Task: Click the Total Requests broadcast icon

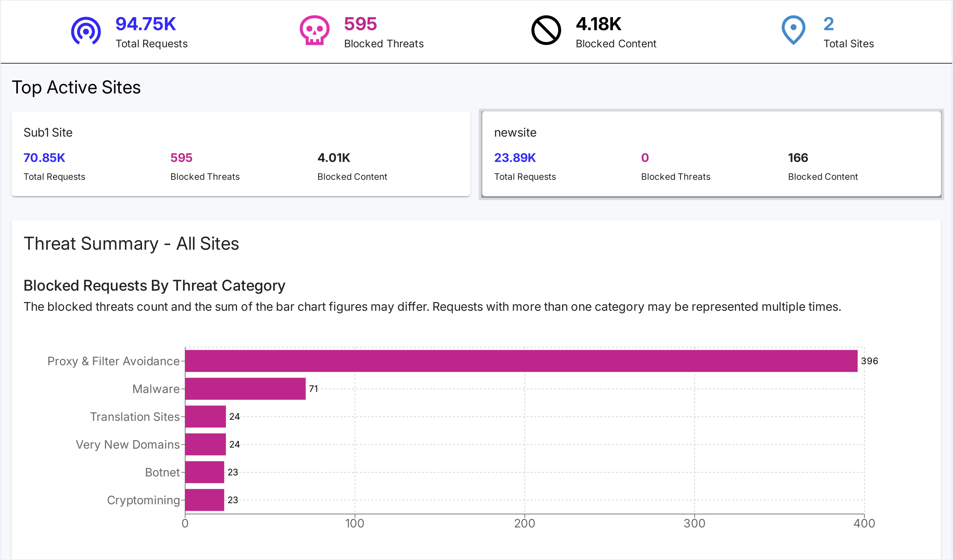Action: (86, 31)
